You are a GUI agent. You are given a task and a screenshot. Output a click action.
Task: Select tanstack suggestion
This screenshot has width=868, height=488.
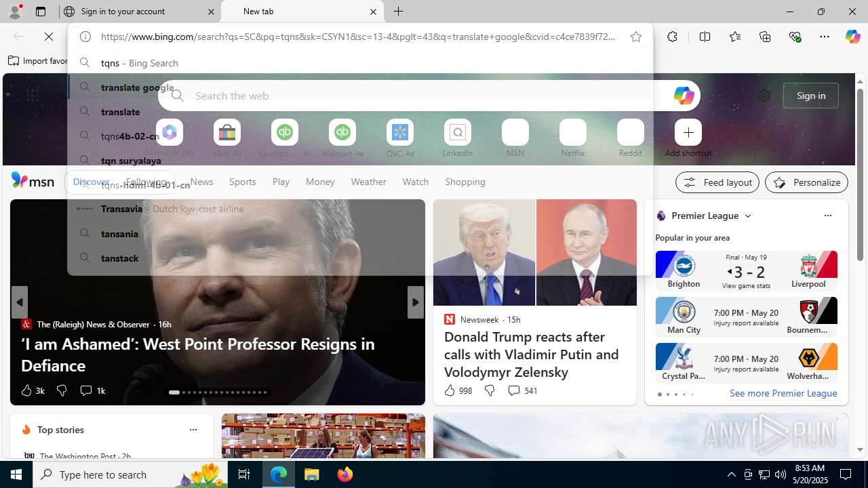point(360,258)
